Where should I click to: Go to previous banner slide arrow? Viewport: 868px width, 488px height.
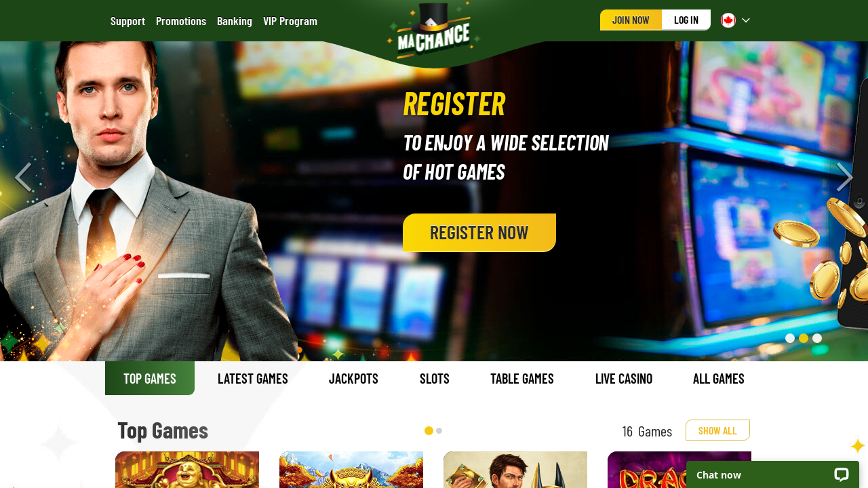point(23,178)
